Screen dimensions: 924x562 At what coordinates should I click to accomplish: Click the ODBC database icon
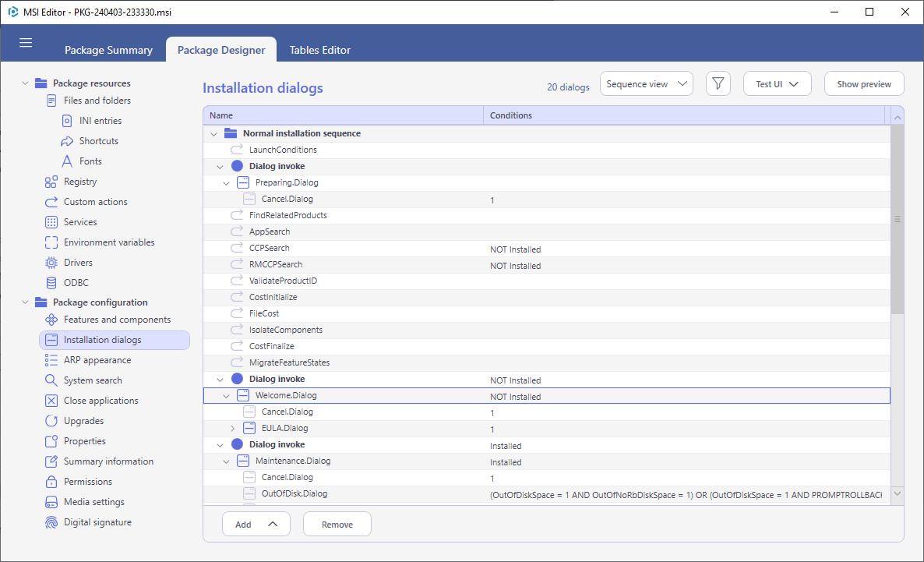tap(51, 282)
